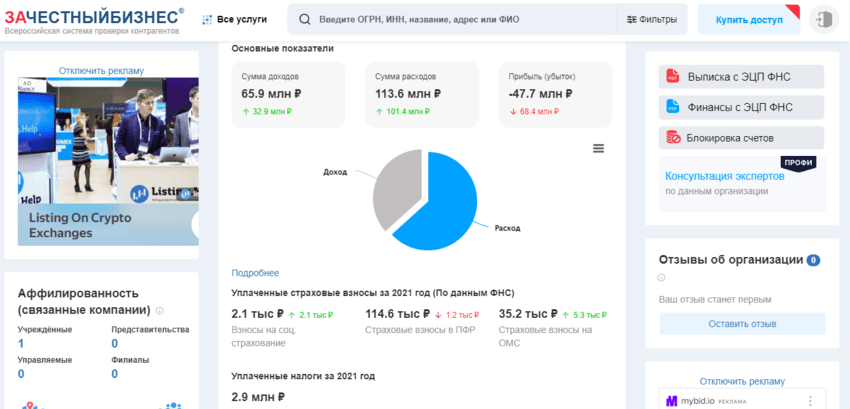Click the Купить доступ button

tap(749, 20)
